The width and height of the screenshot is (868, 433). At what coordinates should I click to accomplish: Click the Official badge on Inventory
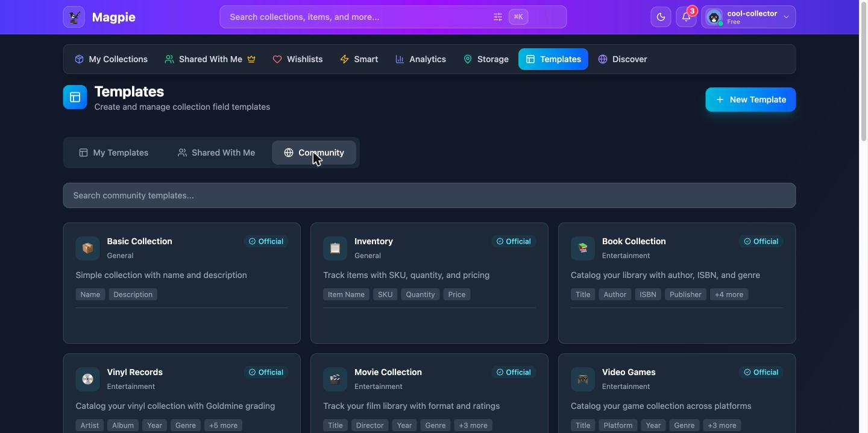tap(514, 241)
